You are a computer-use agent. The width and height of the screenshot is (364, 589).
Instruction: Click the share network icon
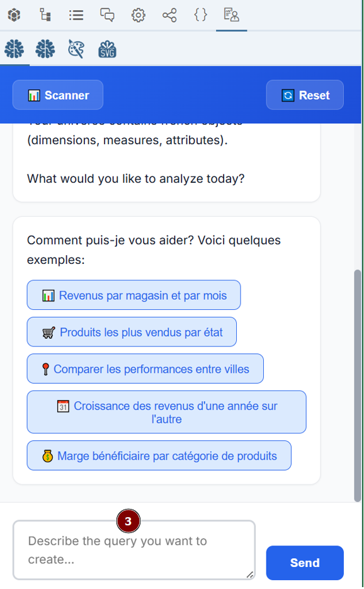click(x=169, y=15)
